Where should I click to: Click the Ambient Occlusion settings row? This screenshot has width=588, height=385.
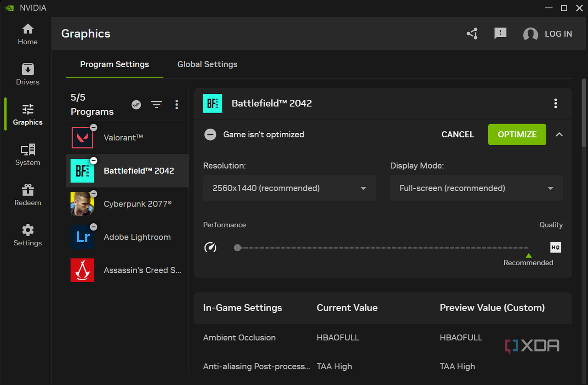click(383, 338)
